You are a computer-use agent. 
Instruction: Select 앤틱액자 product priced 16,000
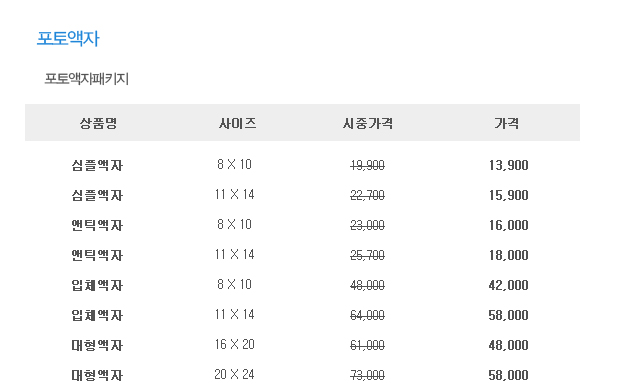click(x=97, y=225)
